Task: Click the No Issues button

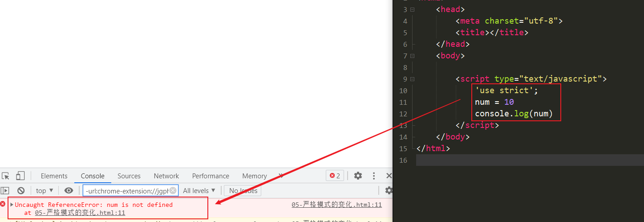Action: coord(243,190)
